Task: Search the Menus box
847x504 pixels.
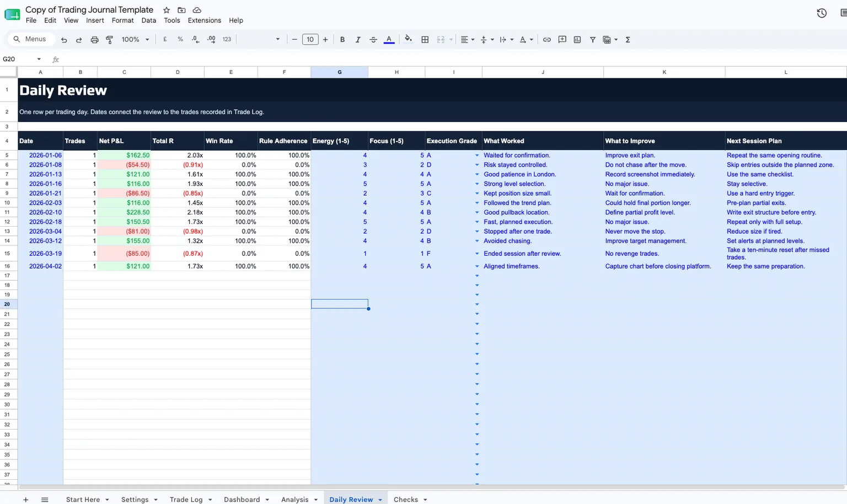Action: click(31, 39)
